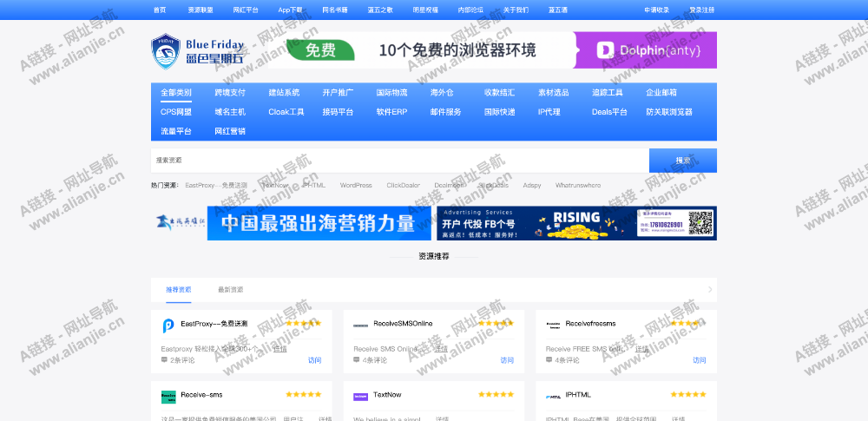Switch to the 推荐资源 tab
This screenshot has height=421, width=868.
tap(178, 290)
